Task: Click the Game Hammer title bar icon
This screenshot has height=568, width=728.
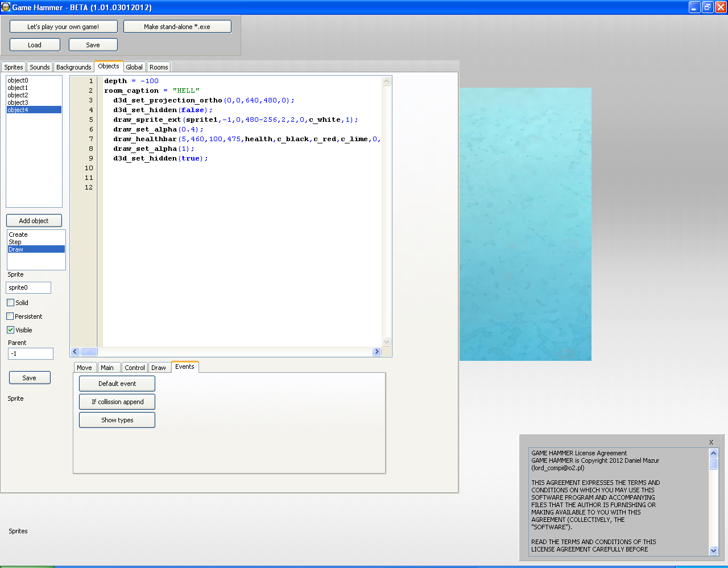Action: pos(6,7)
